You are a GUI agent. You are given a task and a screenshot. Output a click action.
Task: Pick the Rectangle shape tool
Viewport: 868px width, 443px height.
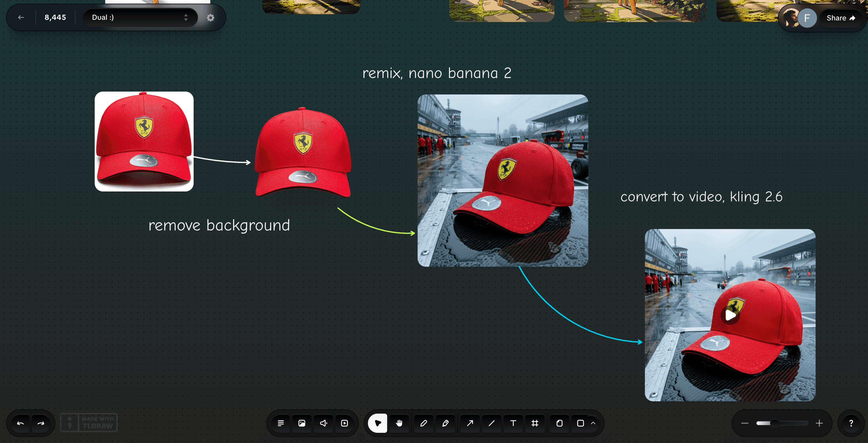(x=581, y=423)
